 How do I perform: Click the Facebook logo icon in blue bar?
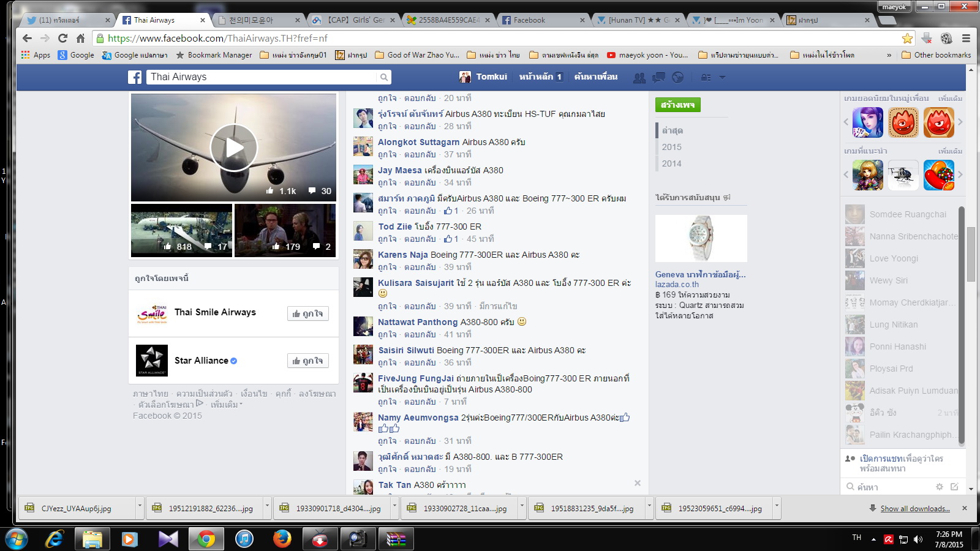[x=135, y=77]
